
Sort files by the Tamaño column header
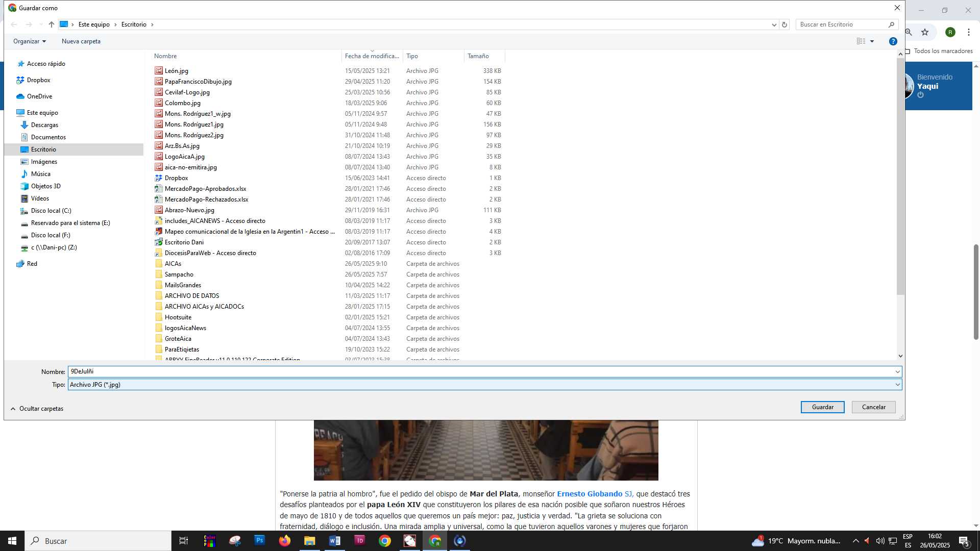(478, 56)
